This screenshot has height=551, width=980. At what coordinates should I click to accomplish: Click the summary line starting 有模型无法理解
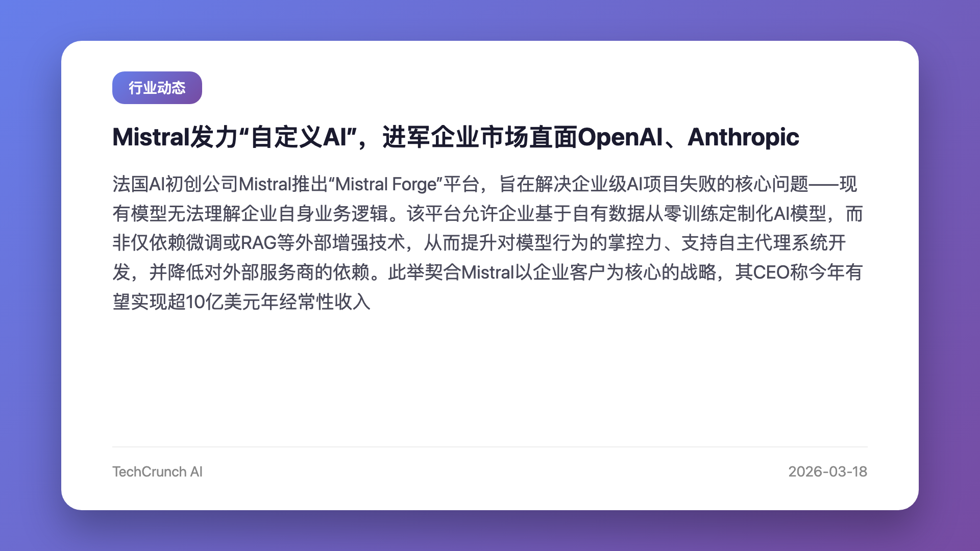click(487, 213)
